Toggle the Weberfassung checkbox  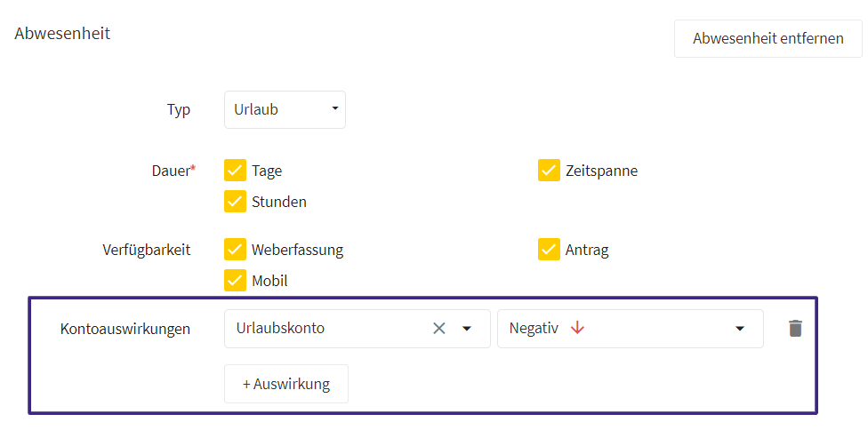235,250
